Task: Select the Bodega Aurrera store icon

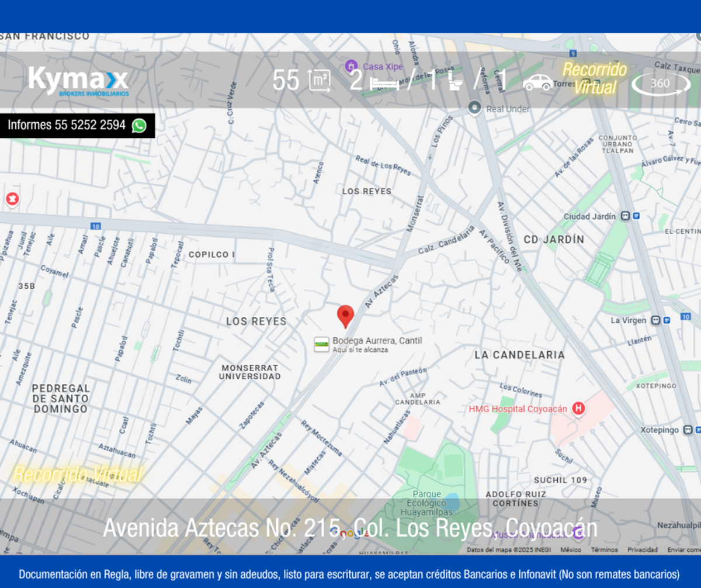Action: [x=321, y=344]
